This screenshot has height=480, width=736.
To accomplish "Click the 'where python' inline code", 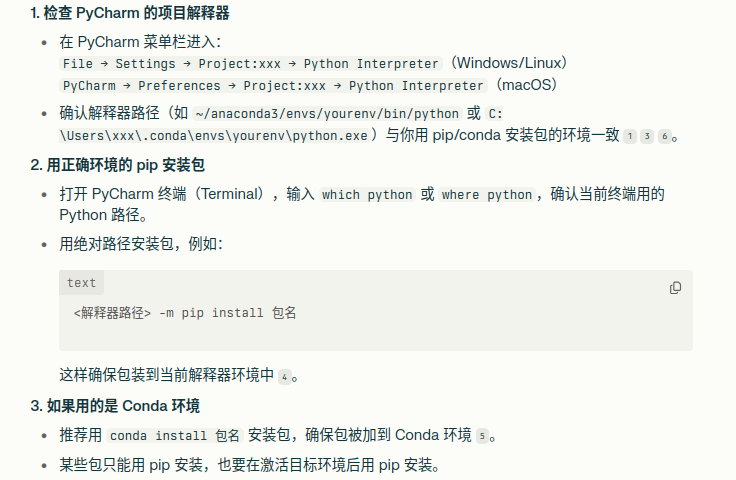I will [x=487, y=194].
